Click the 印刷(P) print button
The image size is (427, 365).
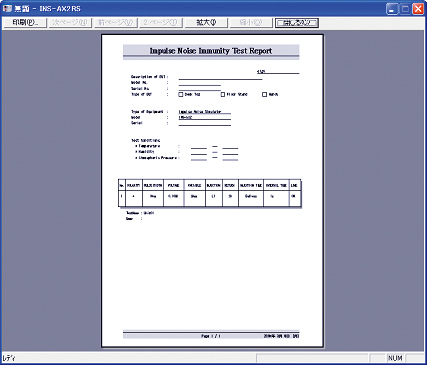pyautogui.click(x=25, y=23)
